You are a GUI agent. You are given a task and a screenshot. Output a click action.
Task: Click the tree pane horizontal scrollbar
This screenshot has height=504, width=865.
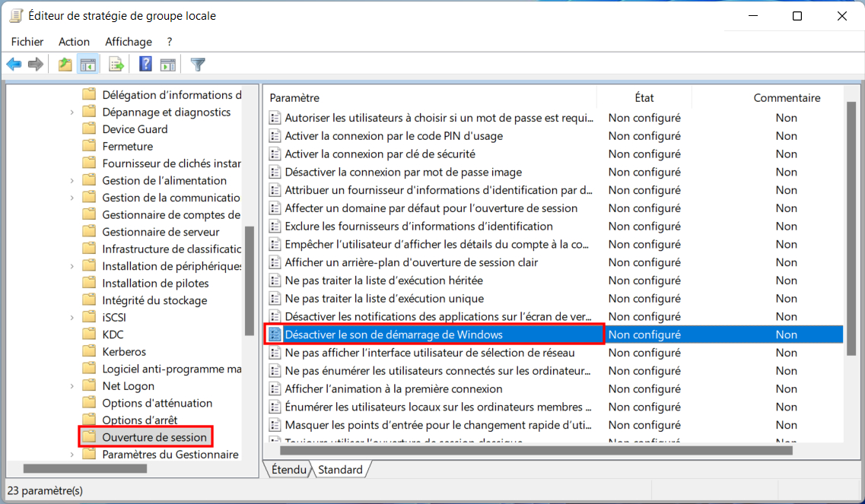tap(85, 468)
